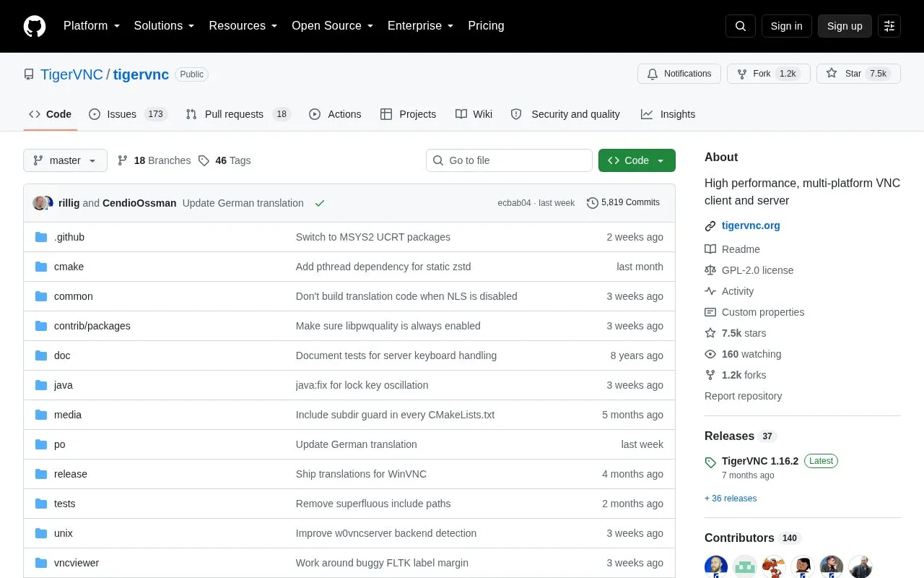Click rillig's avatar in latest commit

tap(40, 203)
